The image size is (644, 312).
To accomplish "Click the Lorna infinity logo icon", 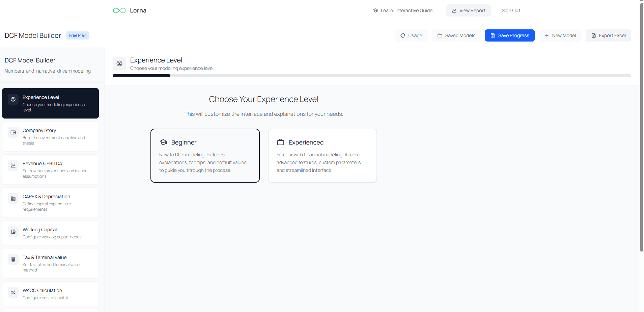I will (x=119, y=10).
